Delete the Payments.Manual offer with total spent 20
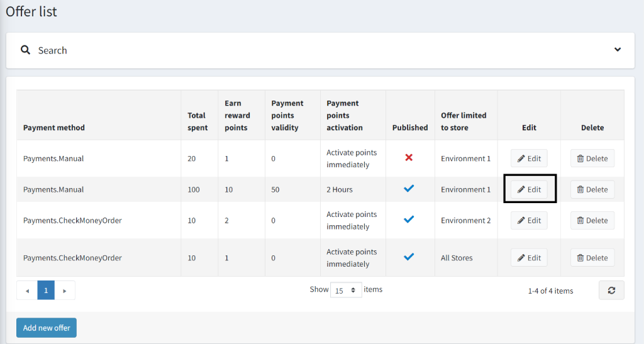The image size is (644, 344). tap(592, 158)
